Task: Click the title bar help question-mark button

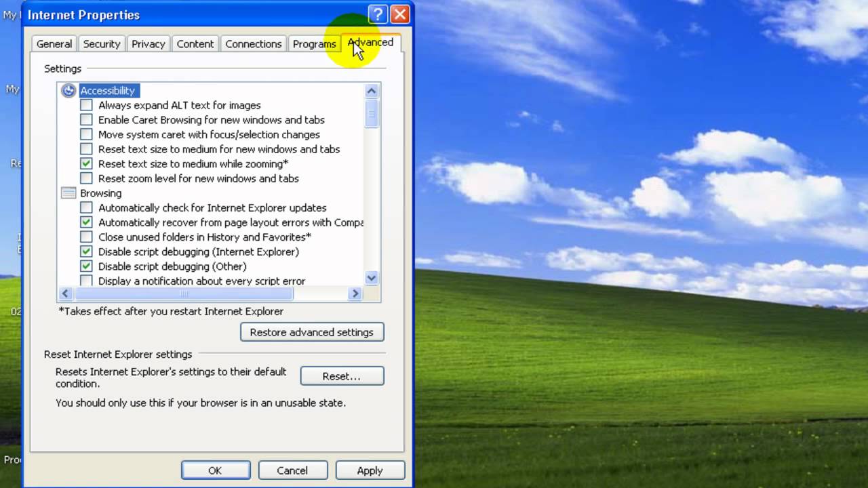Action: click(378, 14)
